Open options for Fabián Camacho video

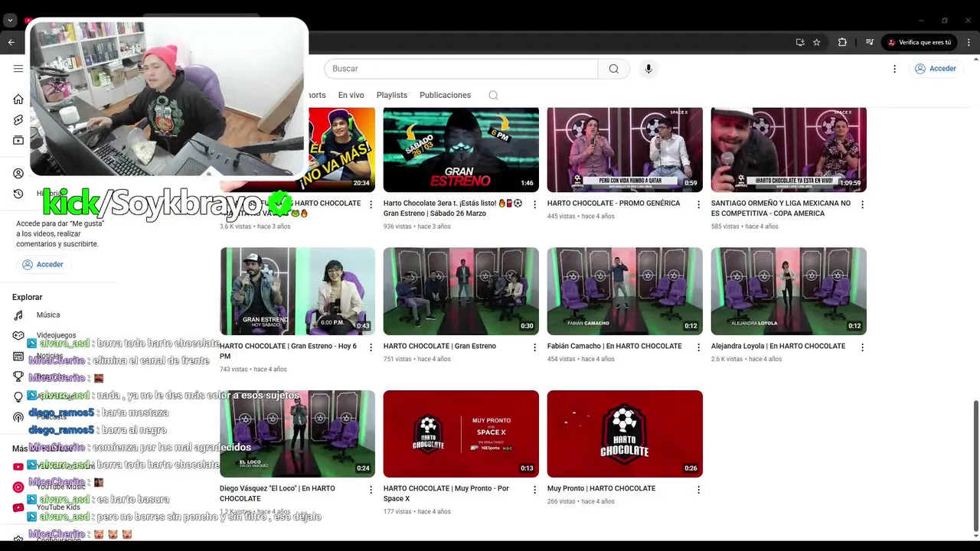pos(698,347)
